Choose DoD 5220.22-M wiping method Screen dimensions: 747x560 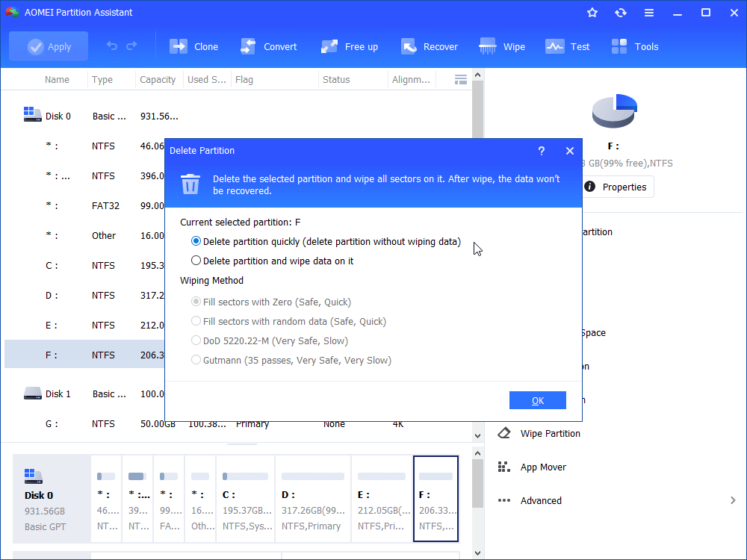point(269,341)
